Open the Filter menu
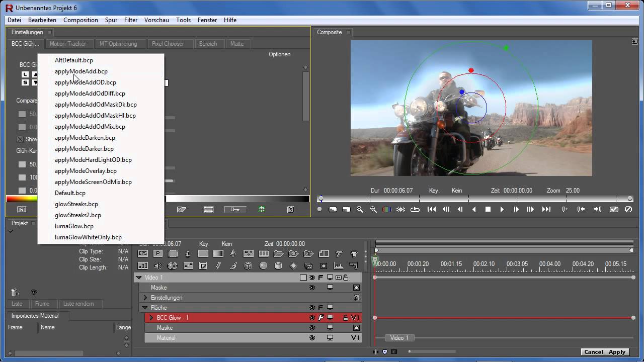This screenshot has width=644, height=362. pyautogui.click(x=131, y=20)
